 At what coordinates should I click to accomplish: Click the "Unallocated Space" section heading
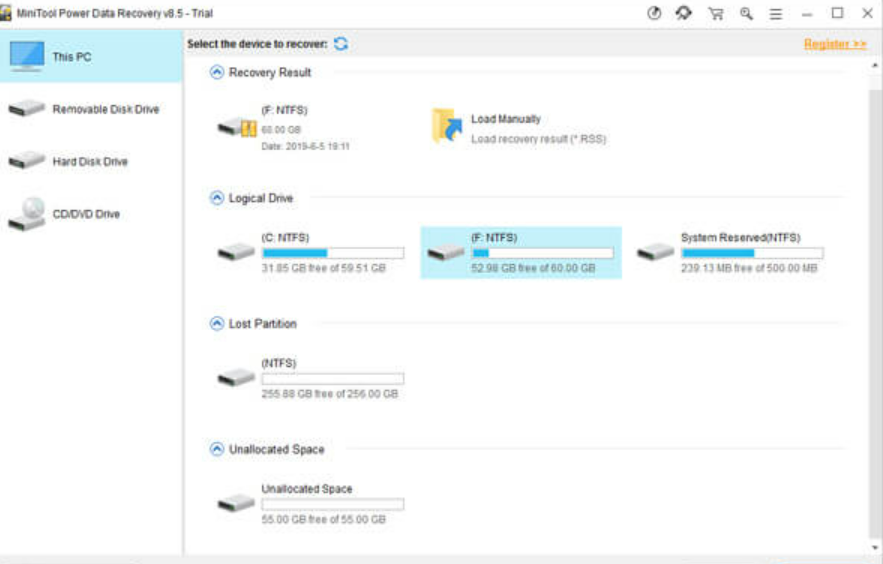(277, 449)
